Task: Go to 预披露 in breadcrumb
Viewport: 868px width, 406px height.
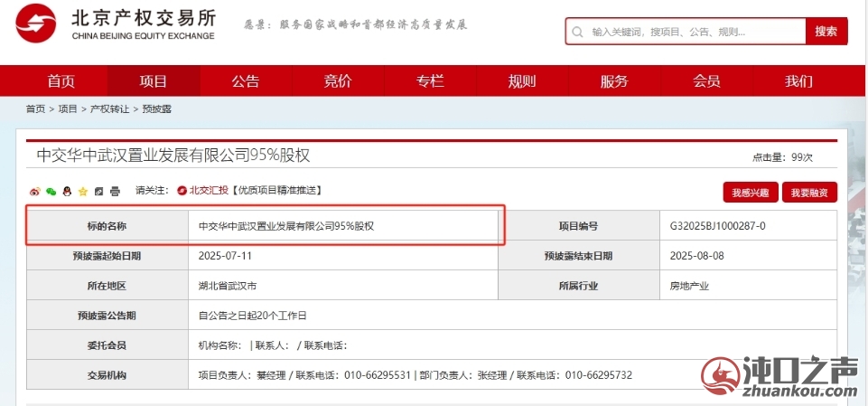Action: point(156,109)
